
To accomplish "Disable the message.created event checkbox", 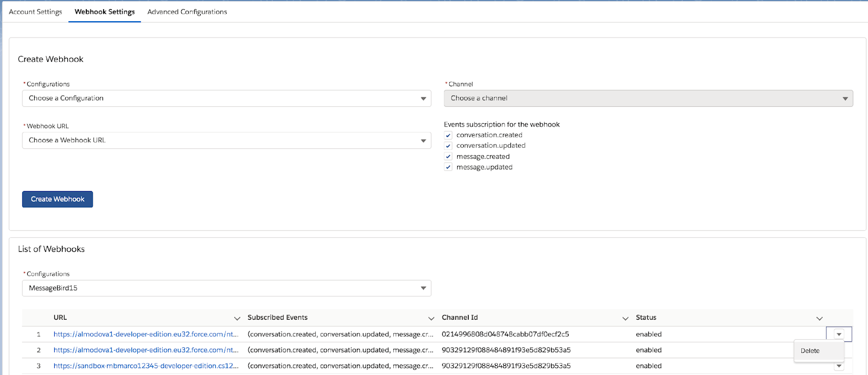I will coord(448,157).
